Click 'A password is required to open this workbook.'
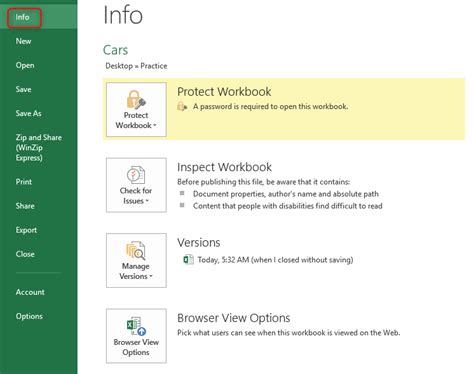The image size is (474, 374). coord(270,107)
